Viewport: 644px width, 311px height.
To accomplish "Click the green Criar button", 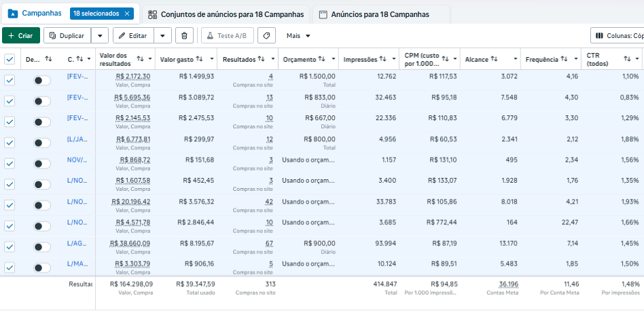I will tap(21, 36).
